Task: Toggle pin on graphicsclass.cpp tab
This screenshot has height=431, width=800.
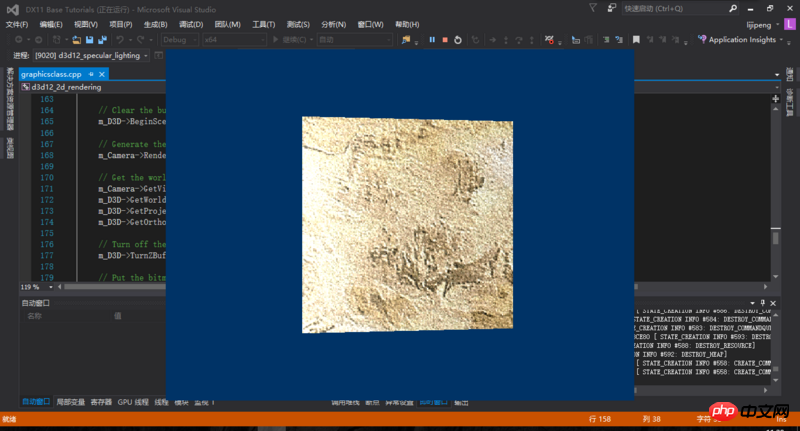Action: click(x=92, y=74)
